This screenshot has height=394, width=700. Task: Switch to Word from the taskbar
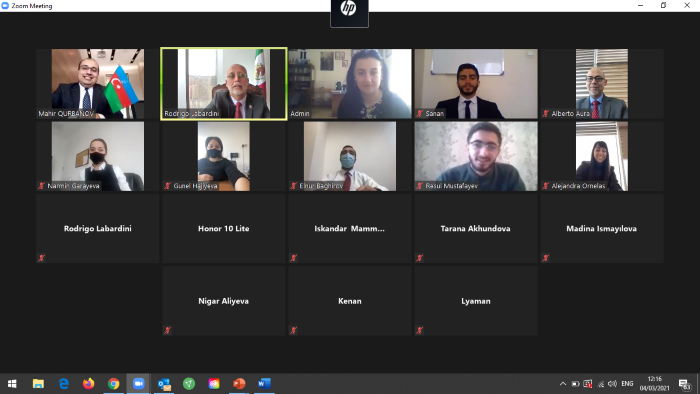tap(264, 384)
